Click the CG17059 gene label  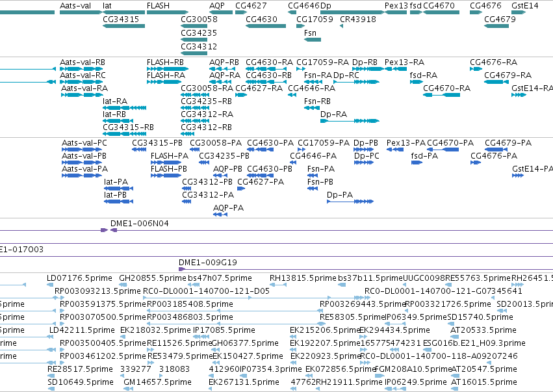pyautogui.click(x=315, y=19)
